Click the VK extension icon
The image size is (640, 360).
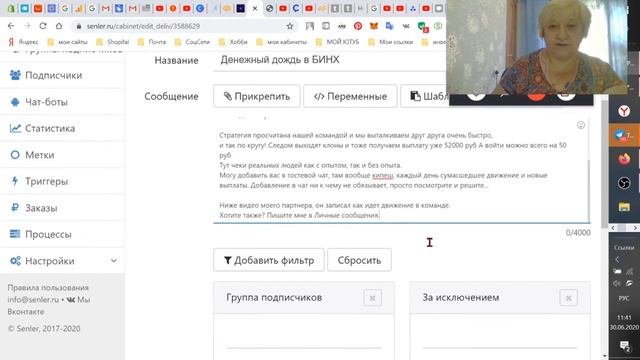click(x=406, y=26)
